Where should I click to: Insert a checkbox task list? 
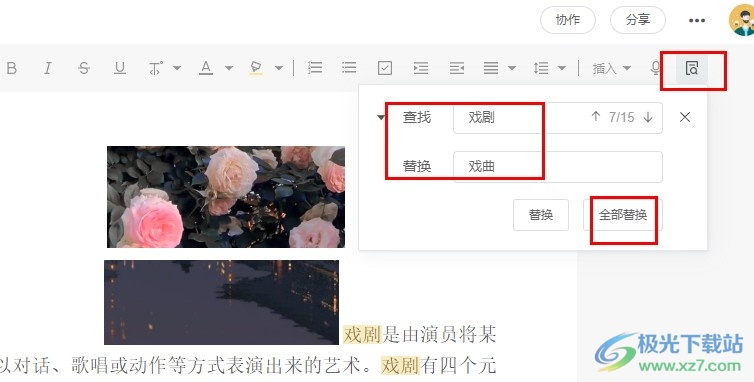385,68
